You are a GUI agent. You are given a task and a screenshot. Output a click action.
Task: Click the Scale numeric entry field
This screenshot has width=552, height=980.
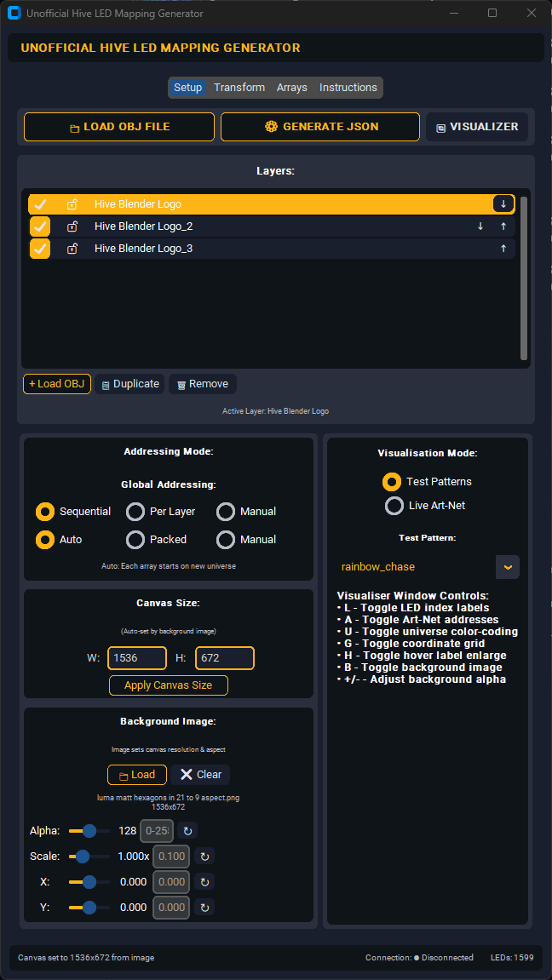[x=171, y=857]
